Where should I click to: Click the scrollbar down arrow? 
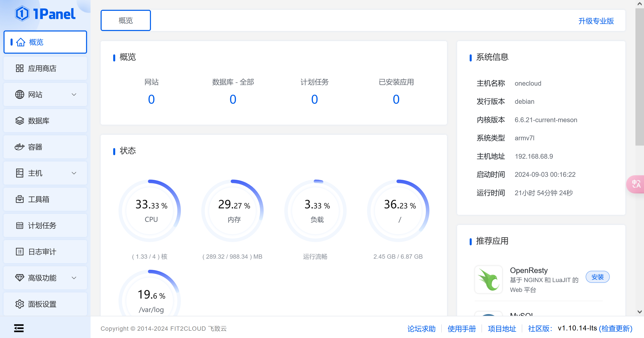tap(640, 312)
